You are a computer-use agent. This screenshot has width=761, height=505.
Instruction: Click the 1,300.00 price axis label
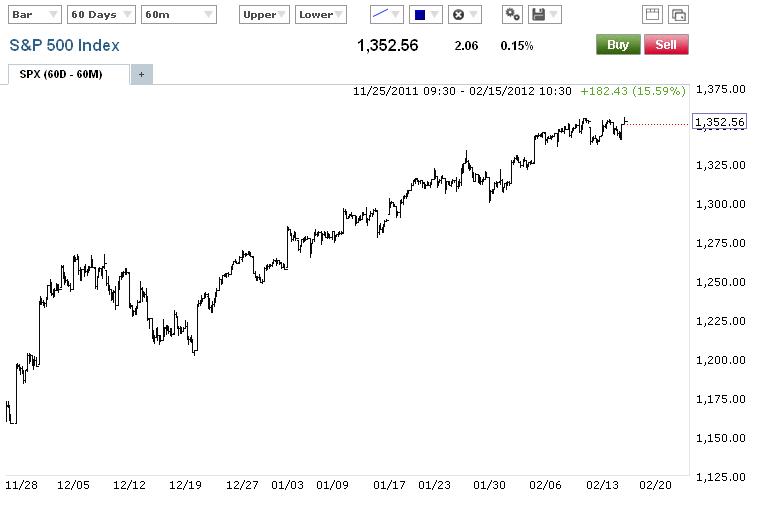coord(720,204)
